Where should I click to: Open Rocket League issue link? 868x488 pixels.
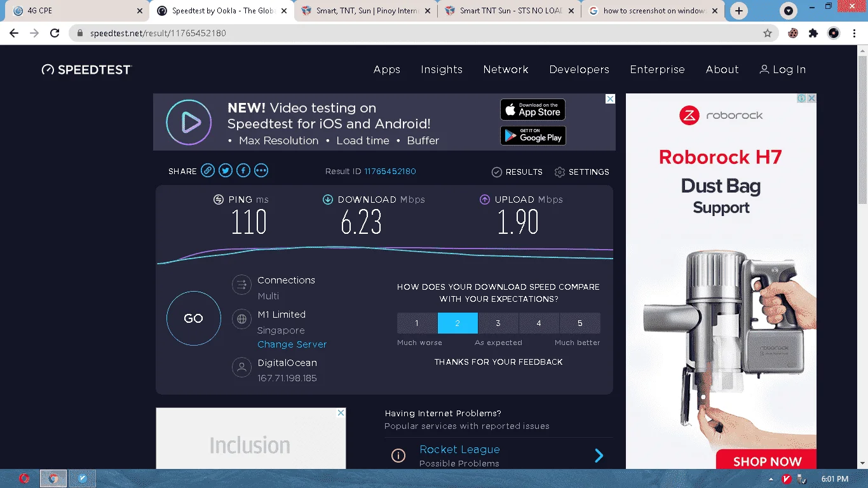coord(459,449)
